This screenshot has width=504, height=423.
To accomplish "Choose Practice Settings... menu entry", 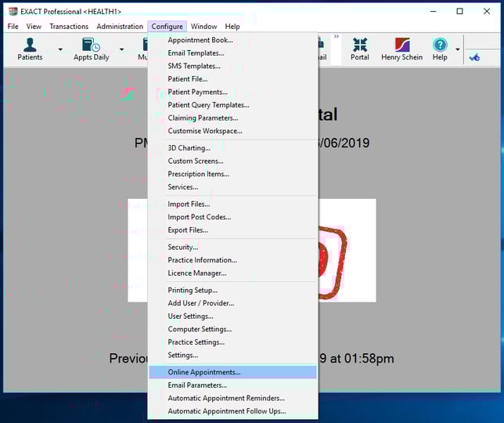I will coord(232,342).
